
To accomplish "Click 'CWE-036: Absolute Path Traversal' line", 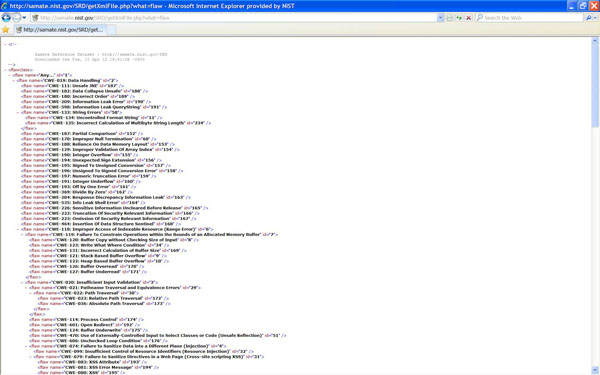I will point(104,303).
